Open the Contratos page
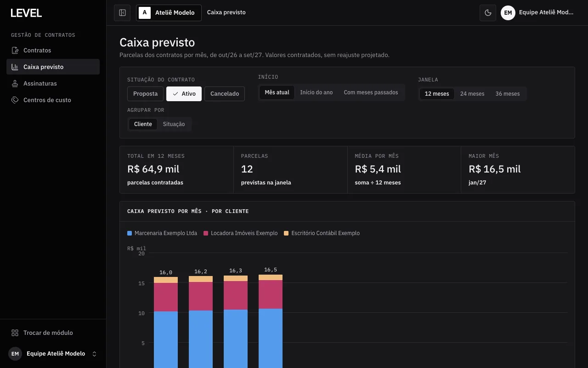The height and width of the screenshot is (368, 588). click(53, 50)
